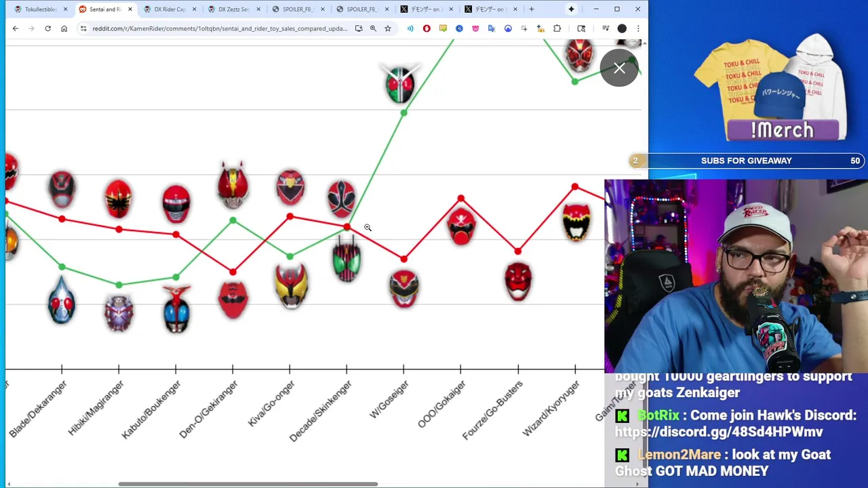Click the red data point at Den-O/Gekiranger
Viewport: 868px width, 488px height.
(233, 272)
